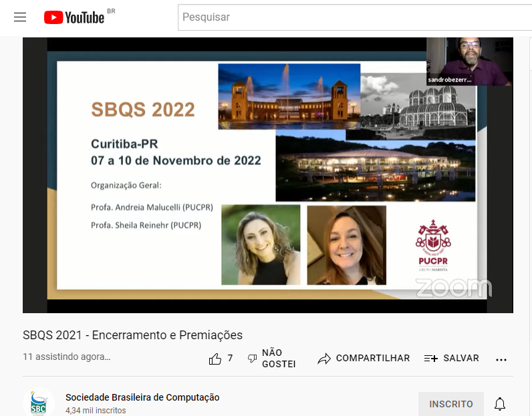Open the hamburger guide menu
532x416 pixels.
click(20, 17)
